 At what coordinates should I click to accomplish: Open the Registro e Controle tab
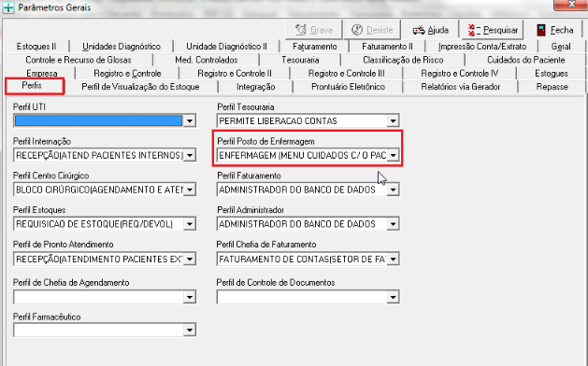pyautogui.click(x=127, y=74)
